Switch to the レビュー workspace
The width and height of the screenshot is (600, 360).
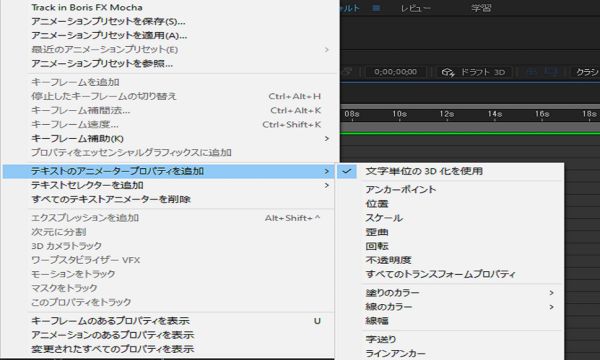point(415,8)
